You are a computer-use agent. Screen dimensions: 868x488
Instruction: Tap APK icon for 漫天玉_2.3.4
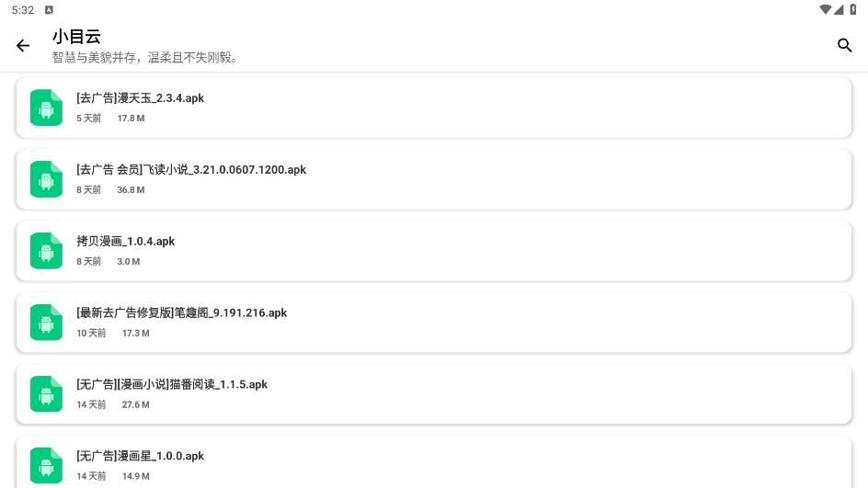click(x=46, y=108)
